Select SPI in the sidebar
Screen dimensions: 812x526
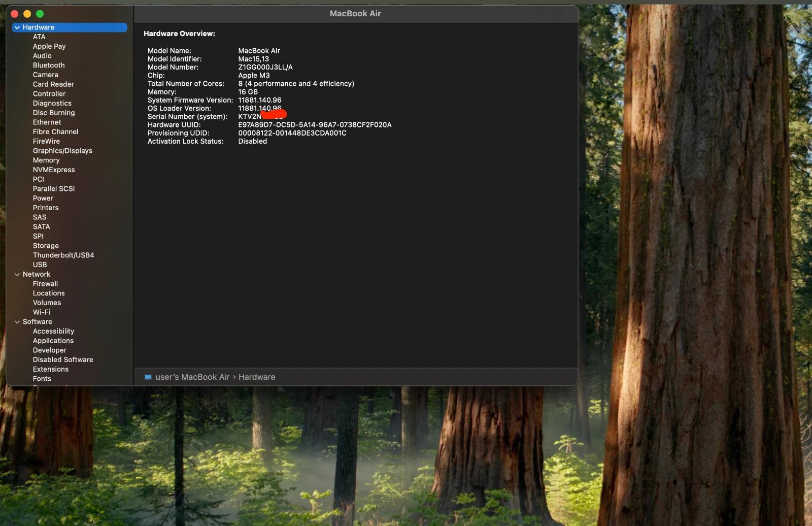[38, 236]
